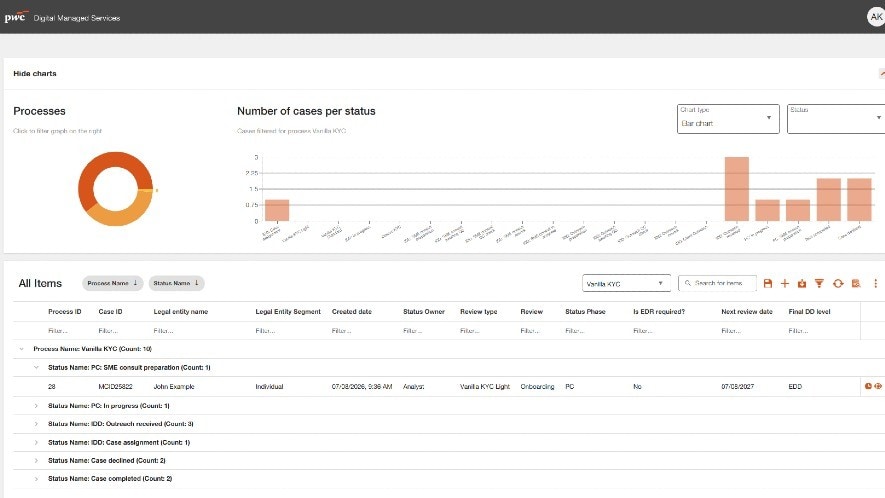This screenshot has height=498, width=885.
Task: Click the leftmost bar in status chart
Action: tap(277, 210)
